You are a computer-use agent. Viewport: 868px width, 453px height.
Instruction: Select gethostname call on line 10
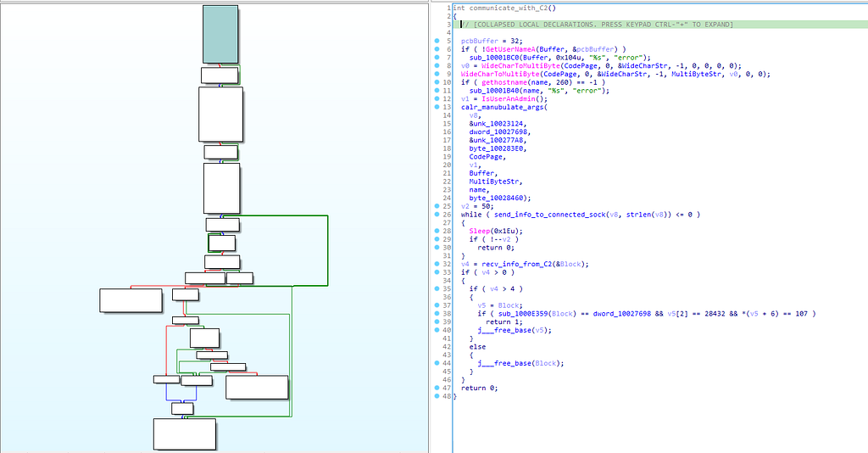point(502,82)
